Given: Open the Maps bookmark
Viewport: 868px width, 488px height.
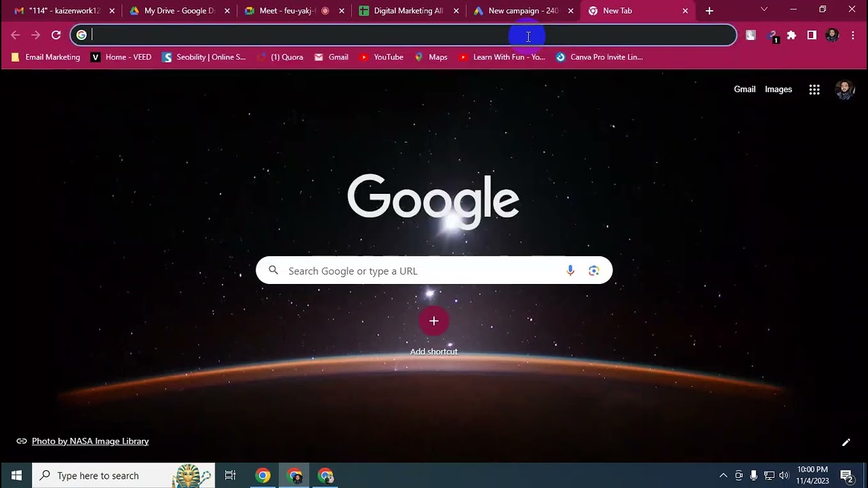Looking at the screenshot, I should coord(431,57).
